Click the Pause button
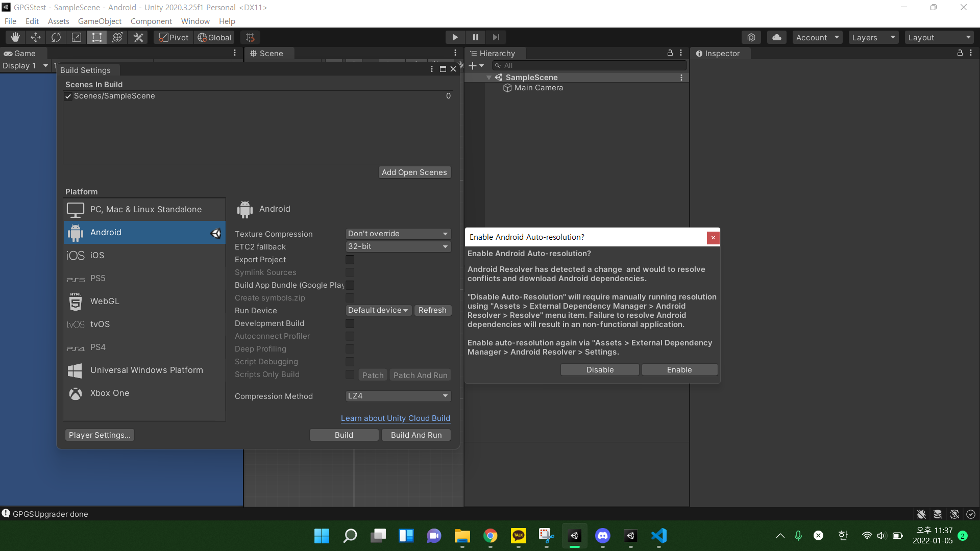Viewport: 980px width, 551px height. [475, 37]
